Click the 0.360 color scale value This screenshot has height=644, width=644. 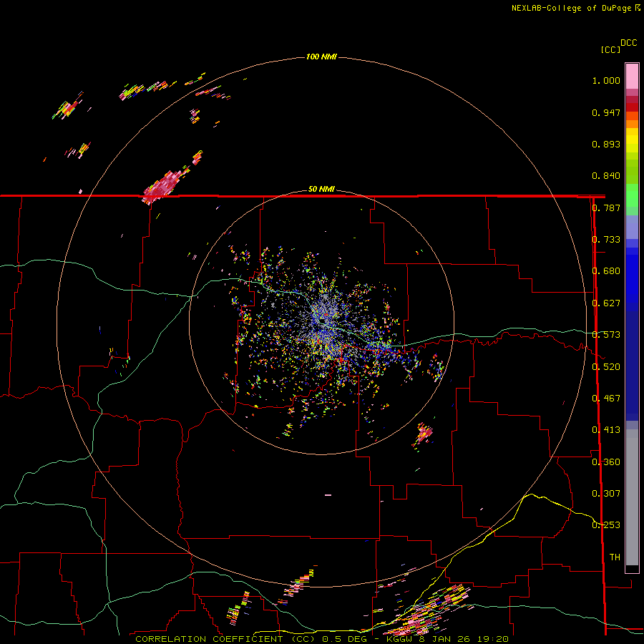pyautogui.click(x=606, y=462)
